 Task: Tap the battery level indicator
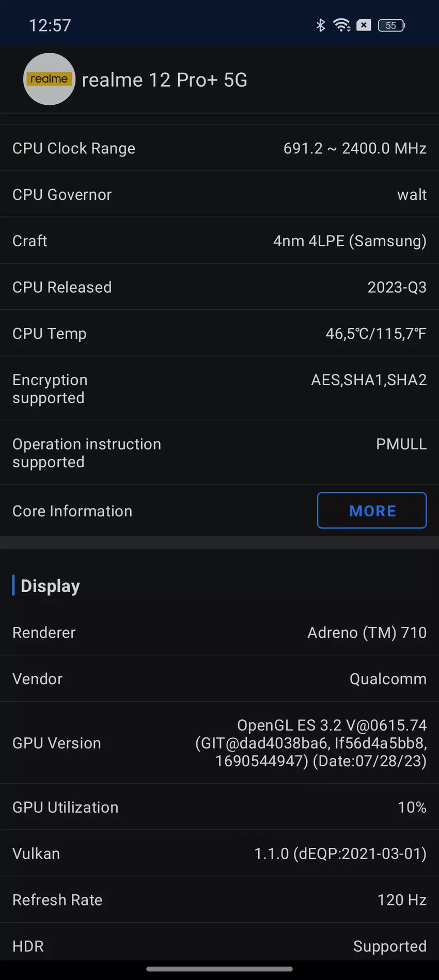391,25
